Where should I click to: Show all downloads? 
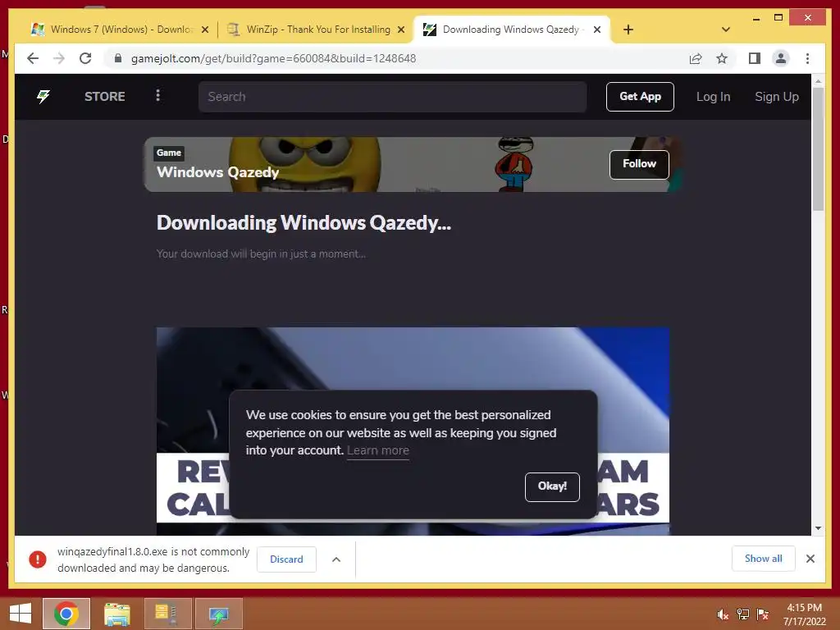763,559
